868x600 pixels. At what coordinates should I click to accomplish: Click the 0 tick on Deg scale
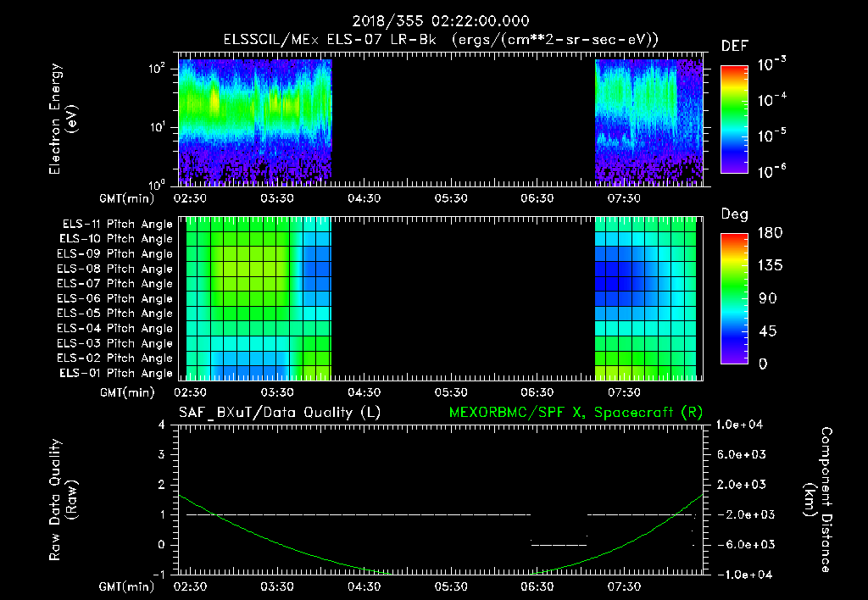point(763,364)
